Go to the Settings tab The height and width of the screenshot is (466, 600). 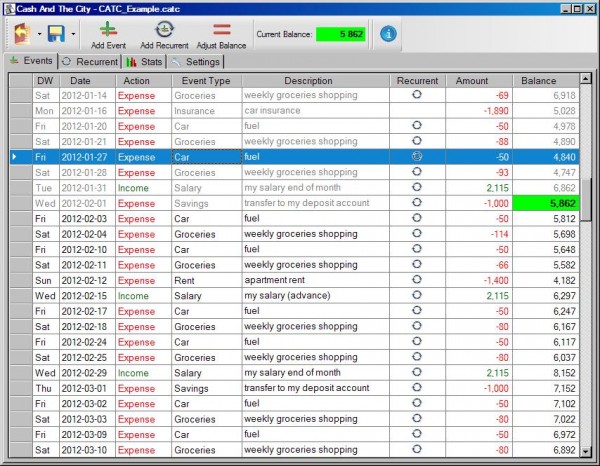[x=196, y=62]
